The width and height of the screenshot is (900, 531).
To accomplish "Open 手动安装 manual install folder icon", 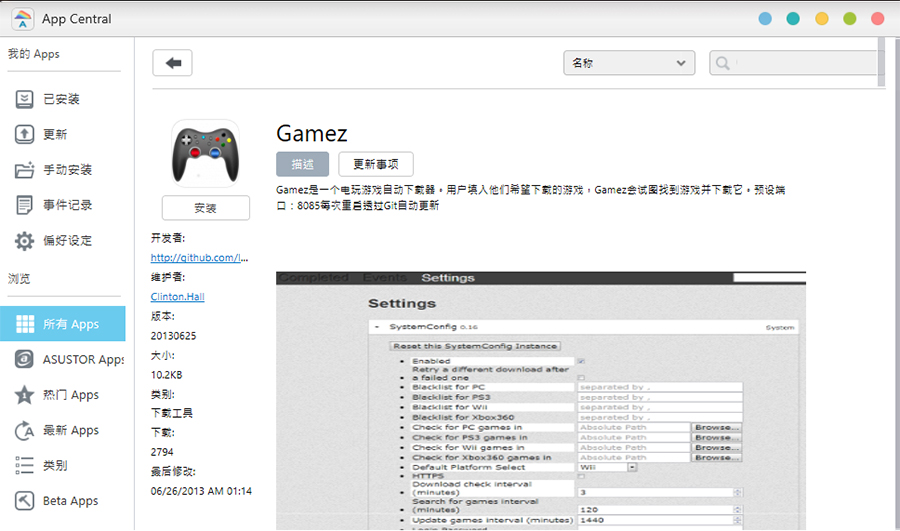I will [25, 170].
